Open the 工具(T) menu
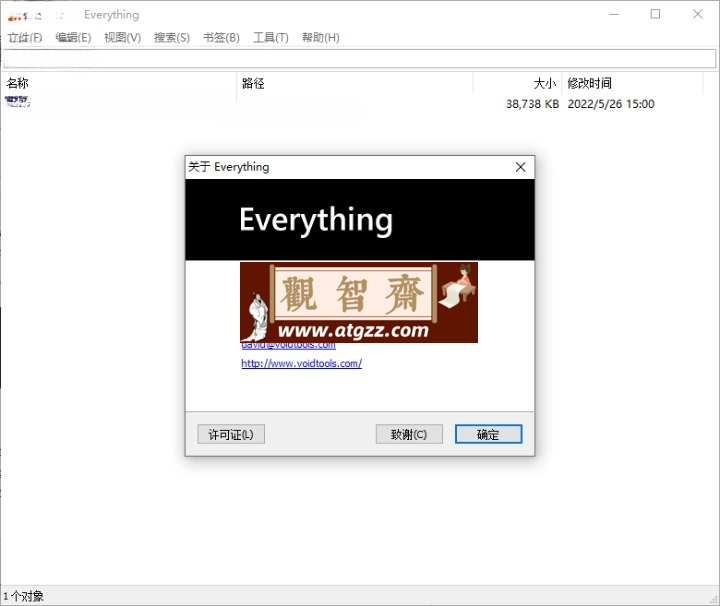720x606 pixels. tap(270, 38)
